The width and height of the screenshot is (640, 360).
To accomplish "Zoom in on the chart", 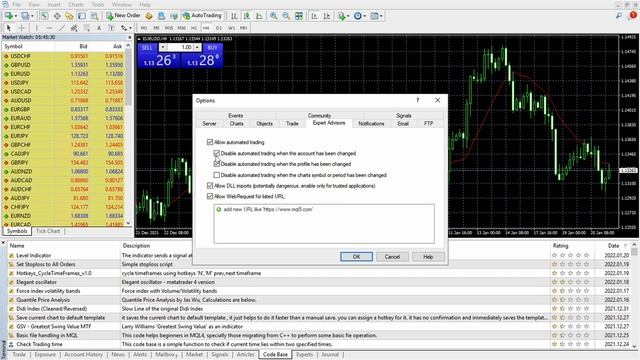I will (273, 16).
